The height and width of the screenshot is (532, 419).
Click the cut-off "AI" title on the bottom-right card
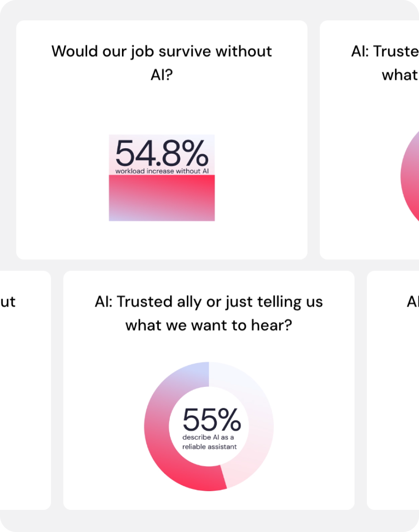413,302
